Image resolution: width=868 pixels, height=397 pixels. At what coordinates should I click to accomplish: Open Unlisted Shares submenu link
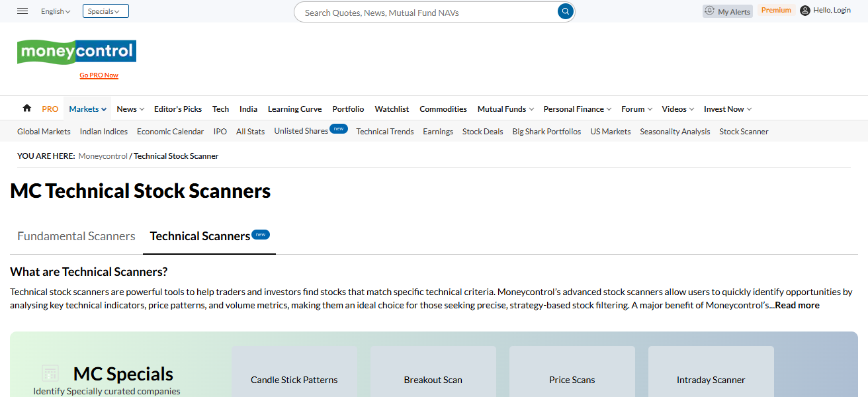[x=301, y=131]
